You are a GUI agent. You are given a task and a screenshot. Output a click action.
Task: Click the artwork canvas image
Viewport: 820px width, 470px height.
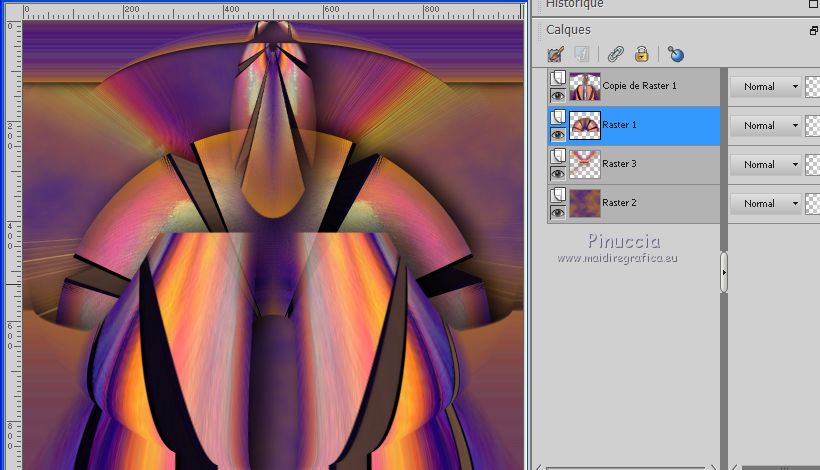(x=273, y=245)
